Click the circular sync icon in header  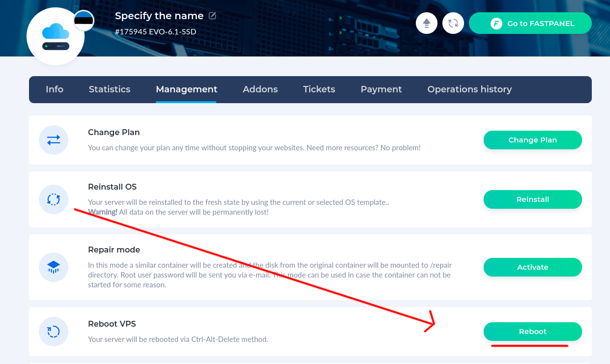tap(453, 23)
